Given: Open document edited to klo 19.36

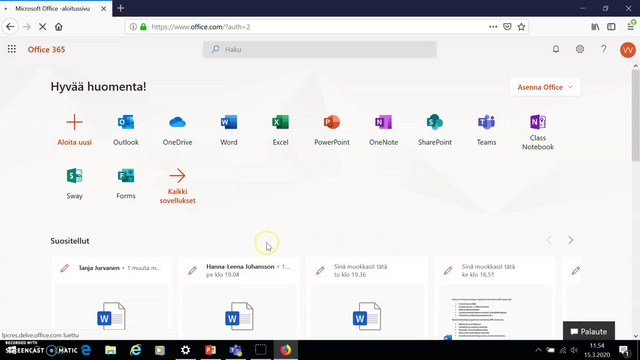Looking at the screenshot, I should pyautogui.click(x=367, y=298).
